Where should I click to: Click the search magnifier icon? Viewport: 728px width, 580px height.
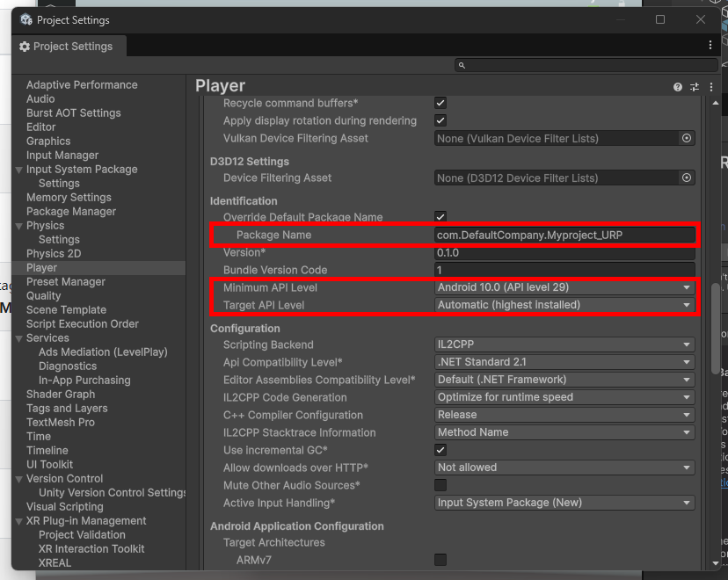point(462,65)
